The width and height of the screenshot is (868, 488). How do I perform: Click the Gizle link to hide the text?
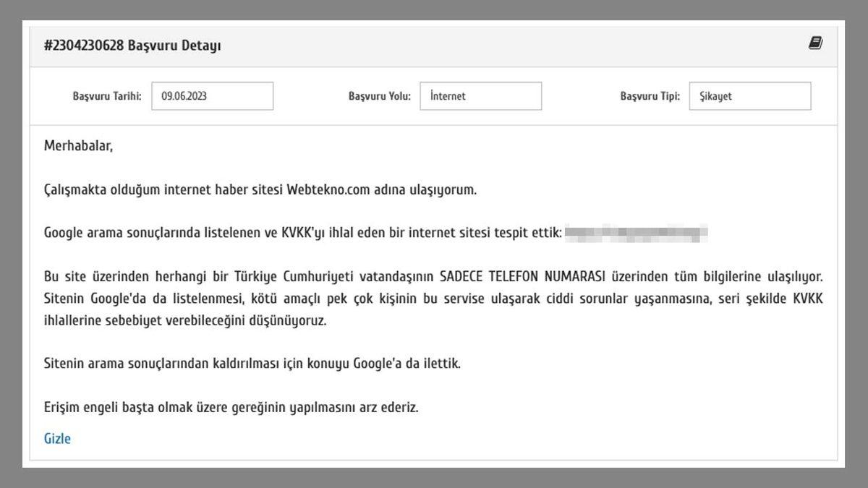point(57,438)
